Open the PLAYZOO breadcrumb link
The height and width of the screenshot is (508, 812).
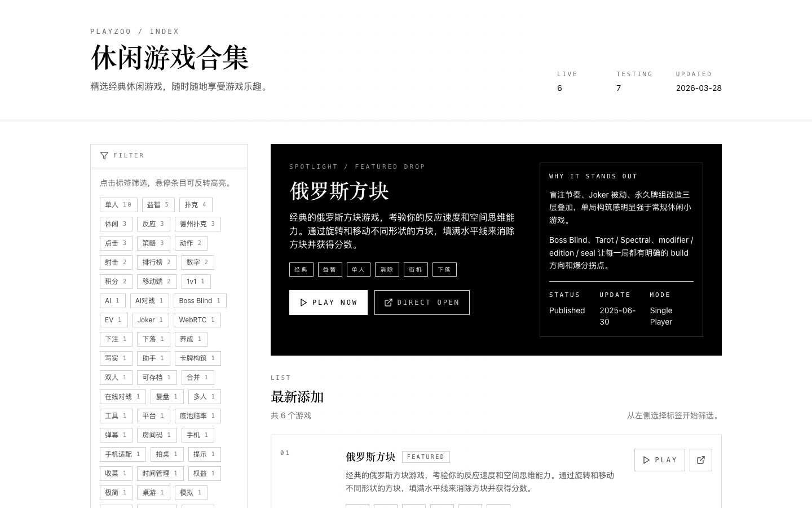[x=111, y=32]
